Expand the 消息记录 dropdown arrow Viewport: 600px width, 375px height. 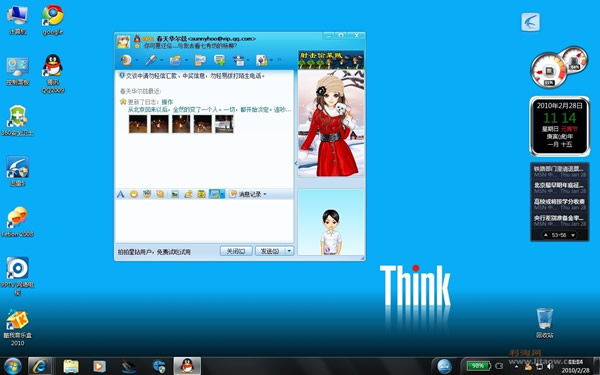pos(265,194)
